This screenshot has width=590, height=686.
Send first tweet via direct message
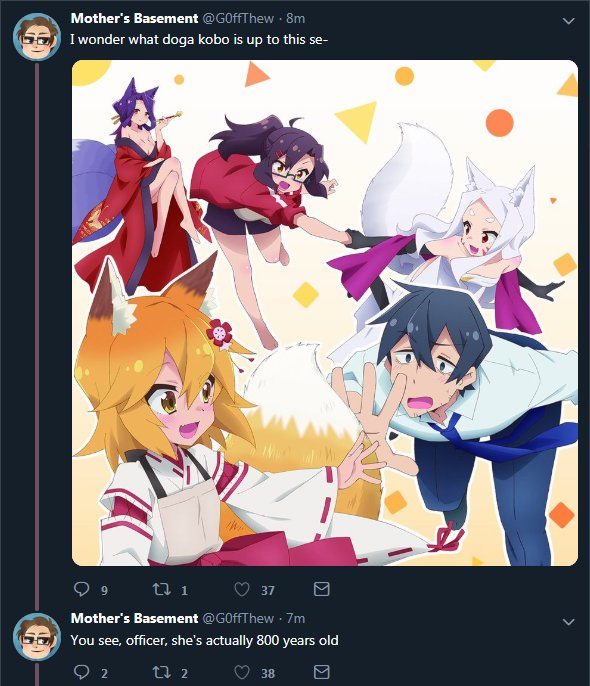[x=321, y=589]
